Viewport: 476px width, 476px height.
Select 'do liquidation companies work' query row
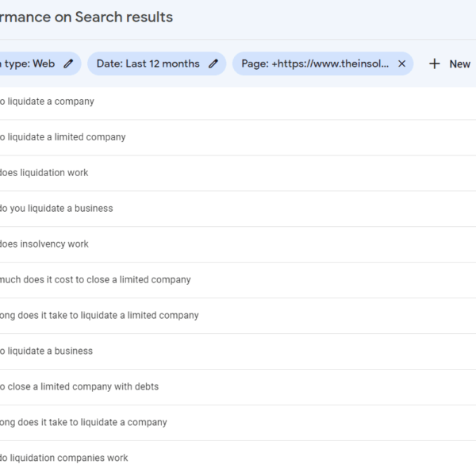[63, 459]
